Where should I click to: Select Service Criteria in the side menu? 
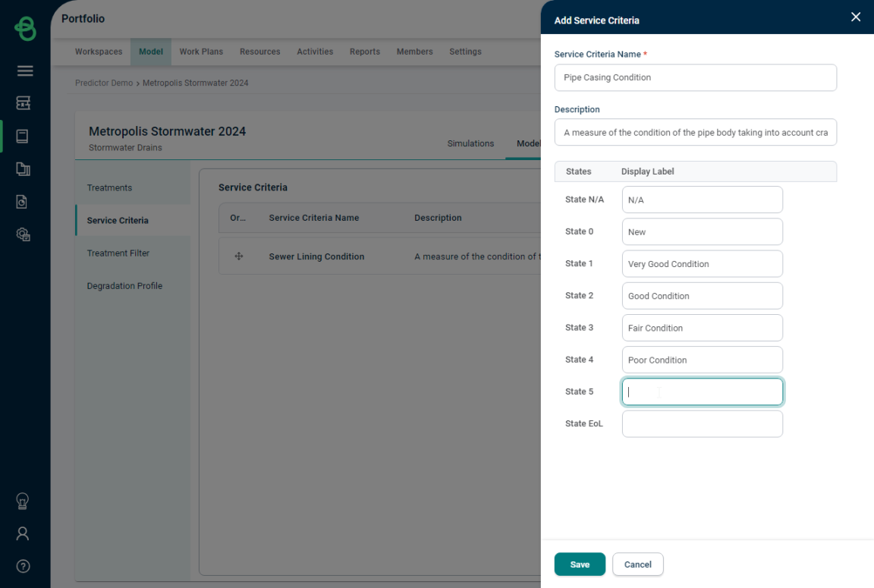click(134, 220)
